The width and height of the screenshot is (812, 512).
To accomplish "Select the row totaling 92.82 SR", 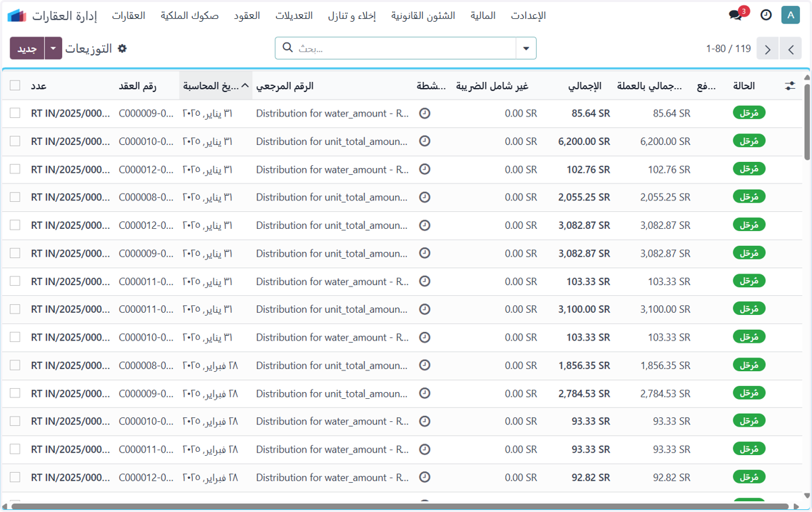I will pos(15,477).
